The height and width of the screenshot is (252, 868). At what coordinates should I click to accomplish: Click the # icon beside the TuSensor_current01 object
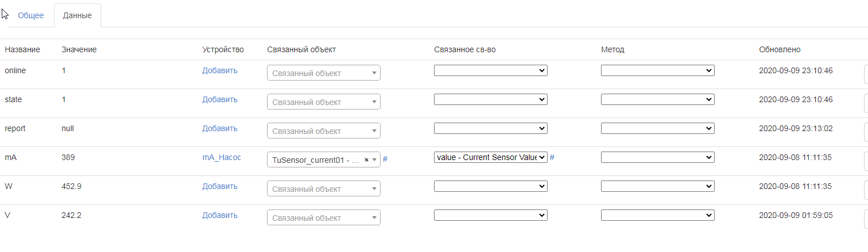[385, 159]
